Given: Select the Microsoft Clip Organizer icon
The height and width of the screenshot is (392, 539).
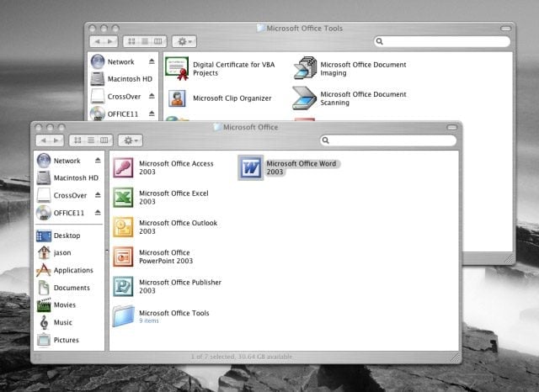Looking at the screenshot, I should pos(177,98).
